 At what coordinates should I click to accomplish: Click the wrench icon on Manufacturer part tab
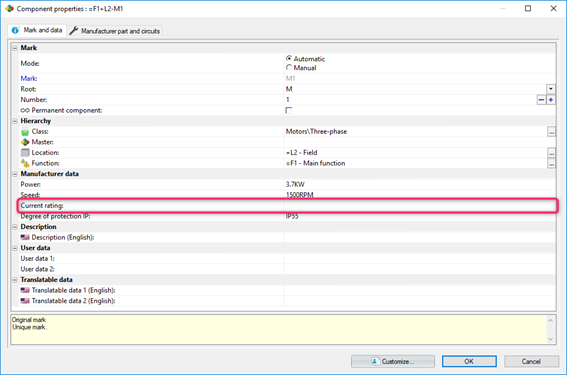tap(74, 31)
